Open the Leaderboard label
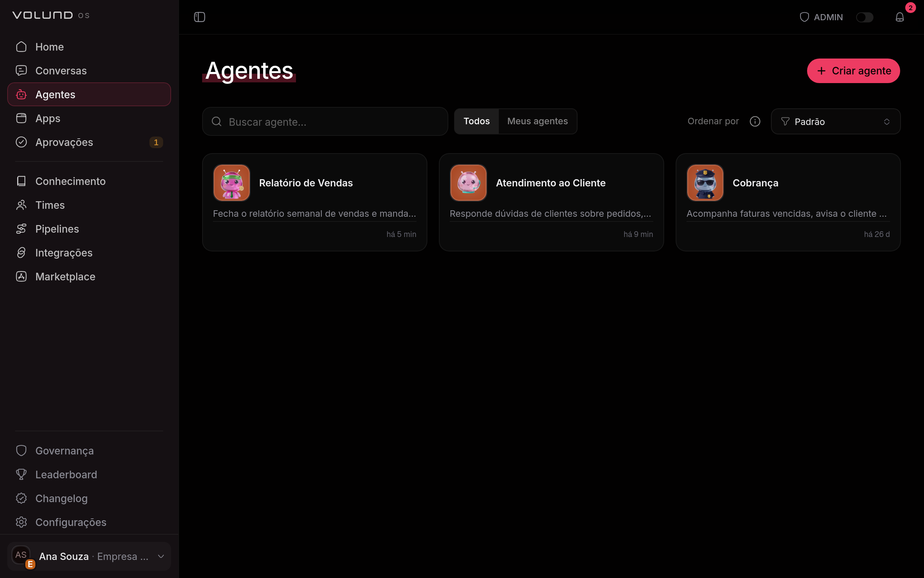 click(x=66, y=474)
